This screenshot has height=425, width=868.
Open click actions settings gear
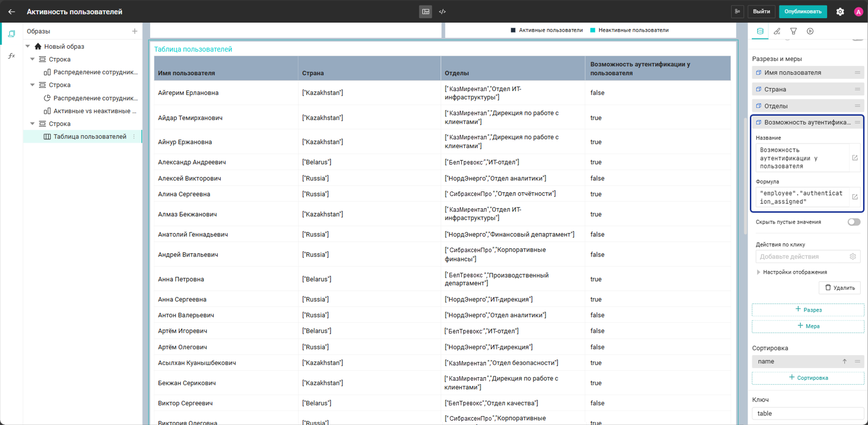pyautogui.click(x=853, y=257)
